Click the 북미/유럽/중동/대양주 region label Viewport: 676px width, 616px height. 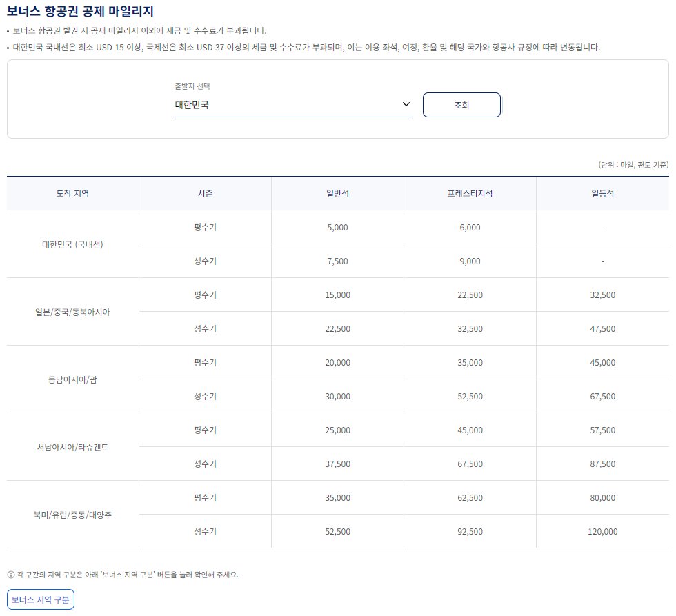click(x=72, y=515)
